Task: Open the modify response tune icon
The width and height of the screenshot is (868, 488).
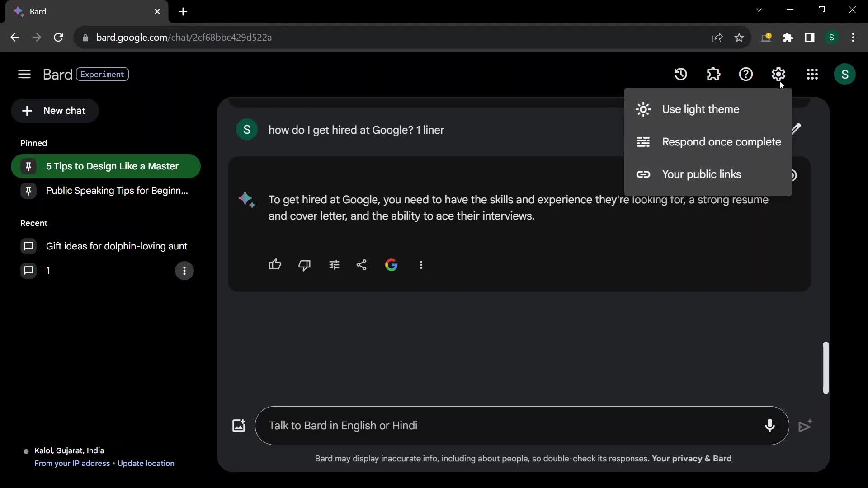Action: coord(335,265)
